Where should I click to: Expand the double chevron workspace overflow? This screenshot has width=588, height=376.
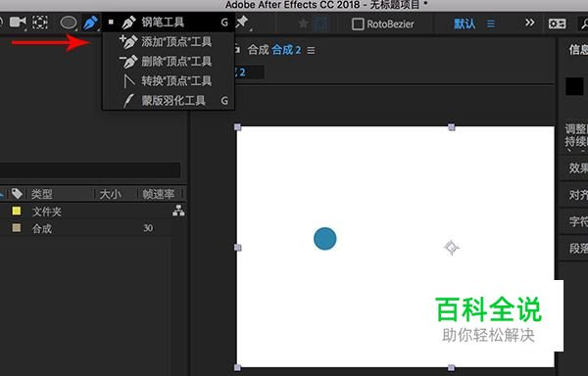coord(529,23)
